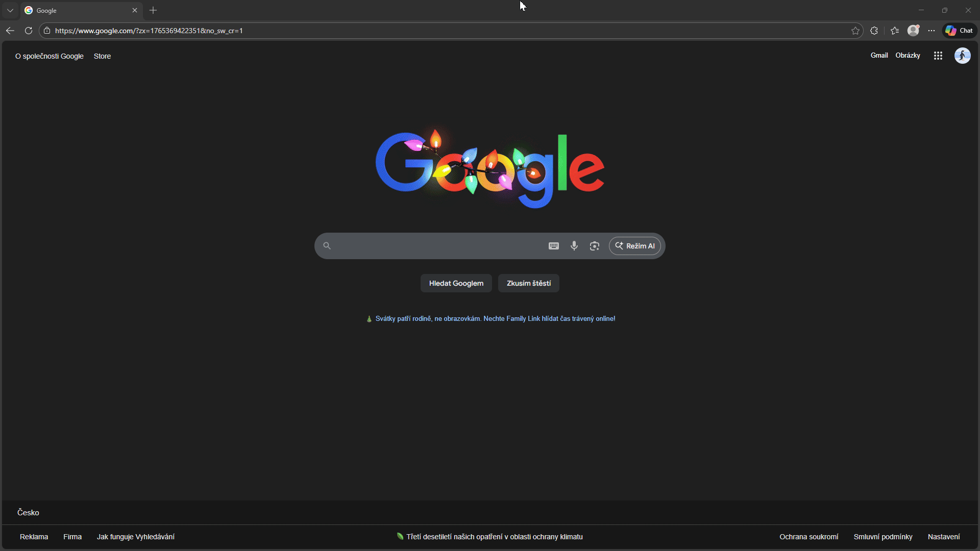Open the browser settings ellipsis menu
980x551 pixels.
pyautogui.click(x=932, y=31)
